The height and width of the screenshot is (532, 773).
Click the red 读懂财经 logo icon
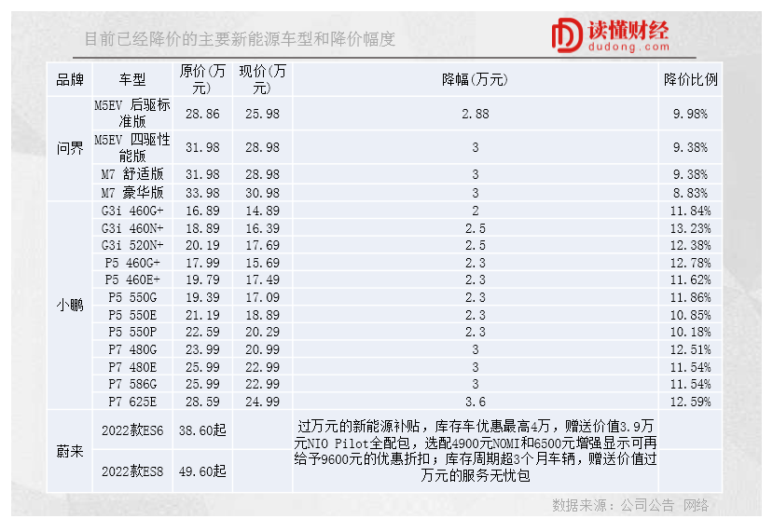[566, 36]
